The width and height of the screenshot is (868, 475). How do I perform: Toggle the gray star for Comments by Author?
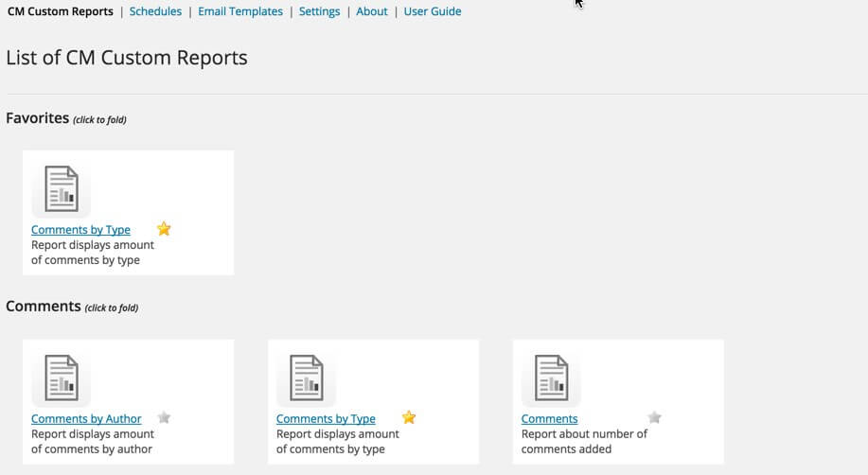point(165,417)
